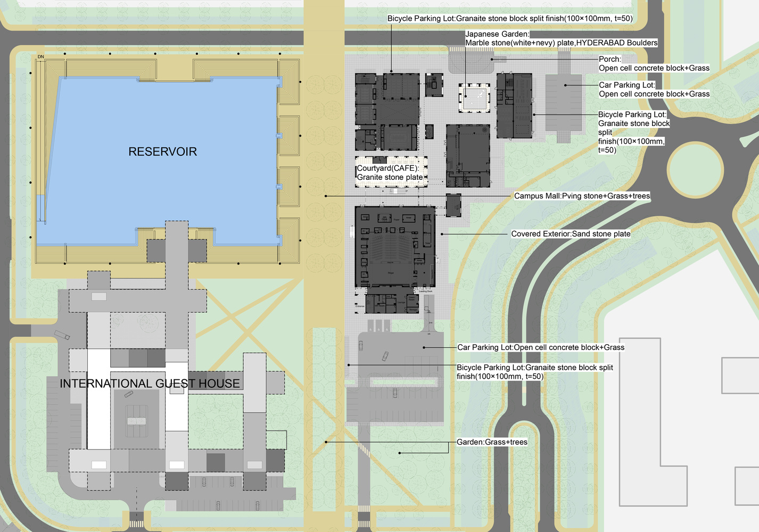
Task: Select the truck beside the guest house
Action: point(62,335)
